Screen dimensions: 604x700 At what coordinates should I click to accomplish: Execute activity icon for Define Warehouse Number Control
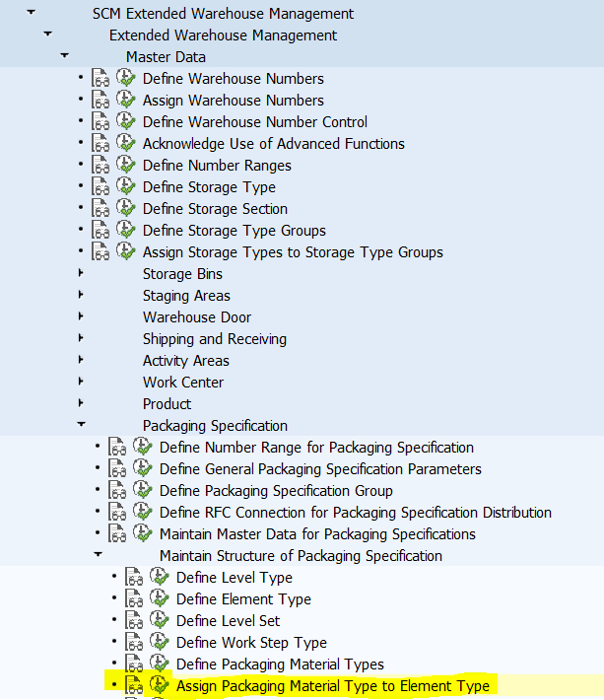(126, 121)
